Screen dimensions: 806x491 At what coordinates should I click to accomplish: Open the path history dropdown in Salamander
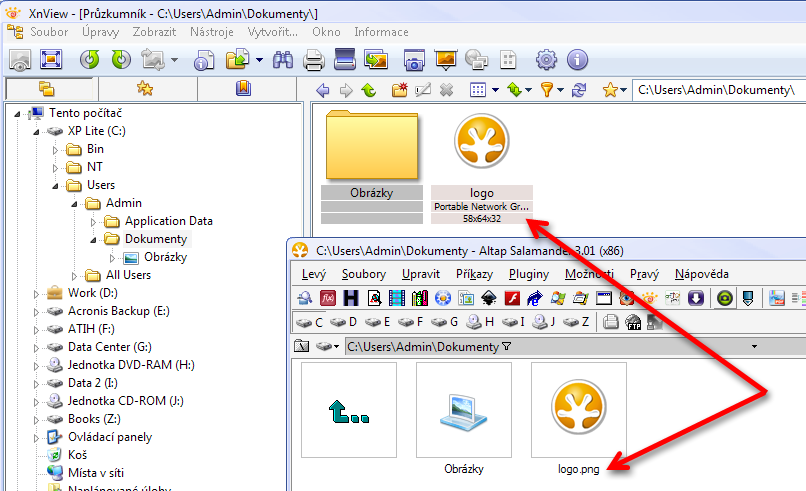point(754,347)
